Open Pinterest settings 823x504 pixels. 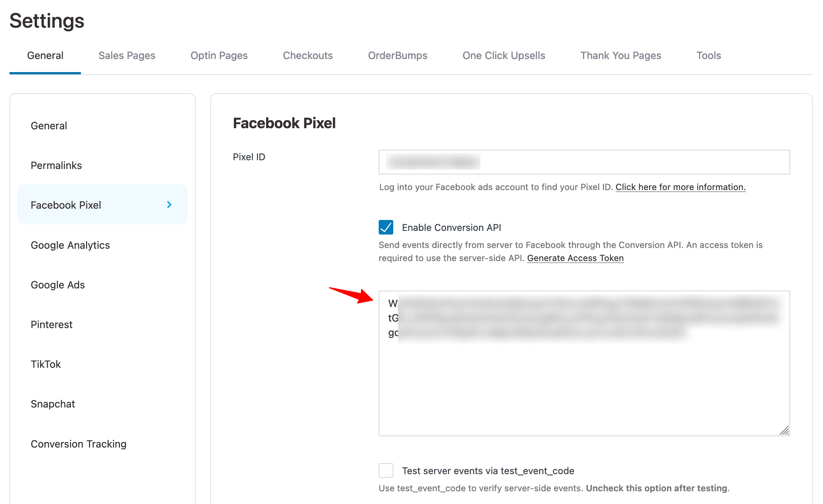point(51,324)
